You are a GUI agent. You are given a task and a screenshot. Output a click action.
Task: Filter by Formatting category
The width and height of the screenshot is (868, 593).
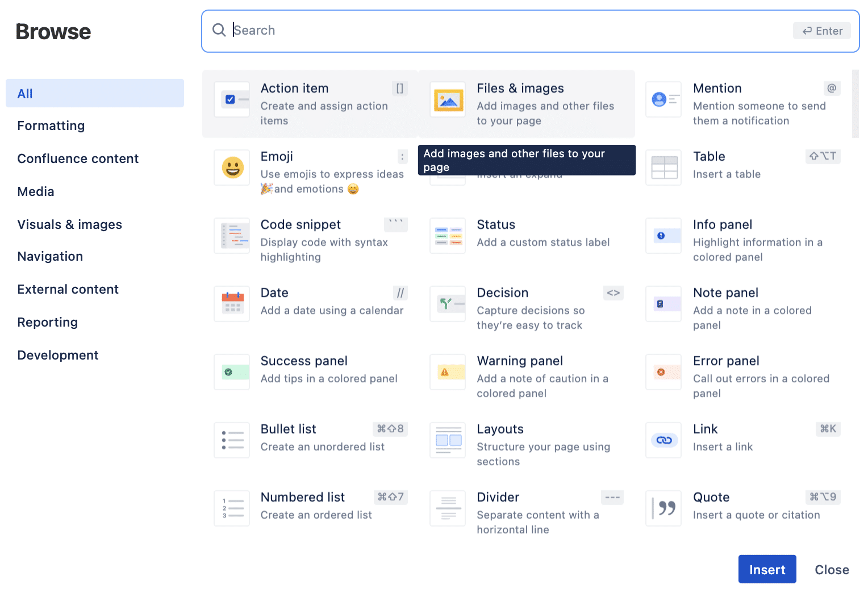(51, 126)
